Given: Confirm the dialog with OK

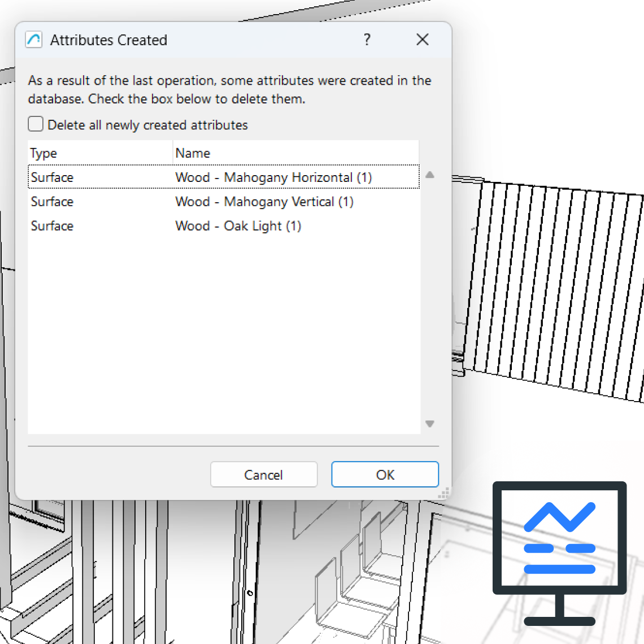Looking at the screenshot, I should point(385,475).
